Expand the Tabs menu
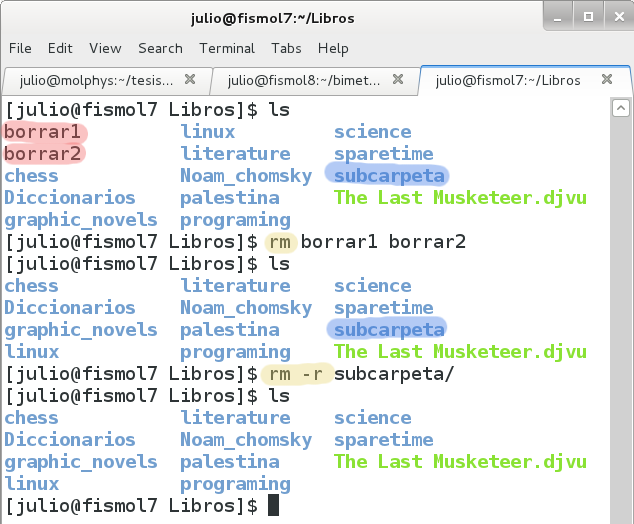Image resolution: width=634 pixels, height=524 pixels. (286, 48)
